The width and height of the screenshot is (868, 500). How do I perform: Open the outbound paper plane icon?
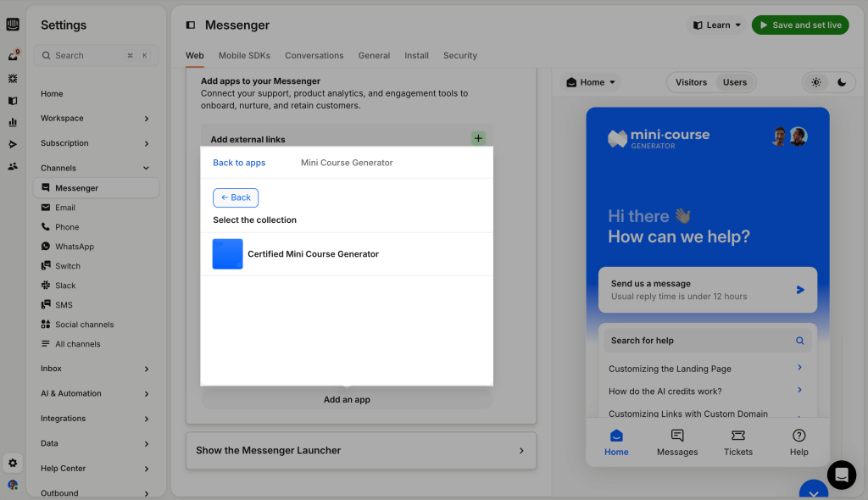[x=13, y=145]
